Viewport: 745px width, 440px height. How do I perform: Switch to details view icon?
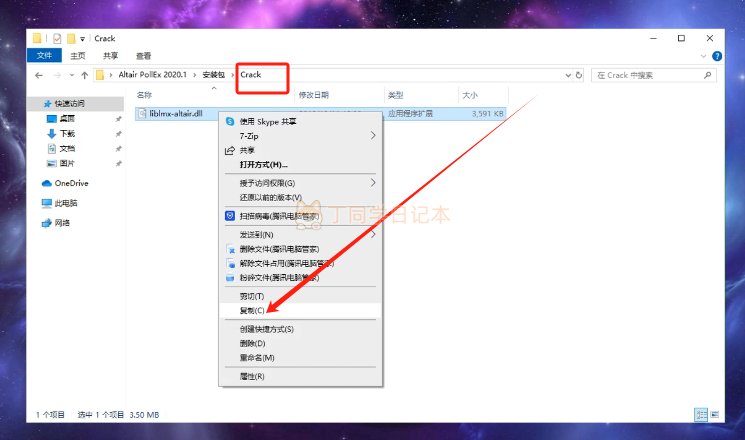point(701,414)
